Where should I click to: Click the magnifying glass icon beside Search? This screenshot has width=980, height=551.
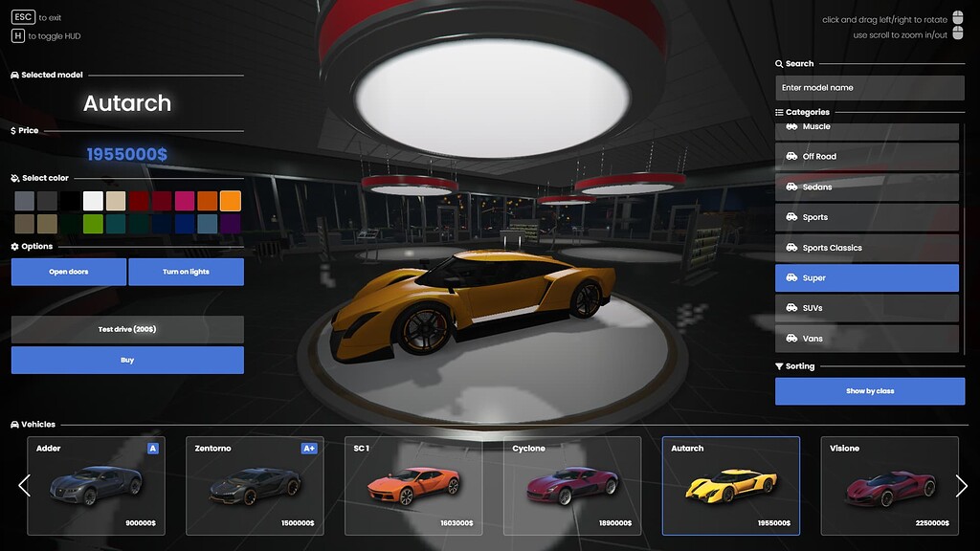click(x=777, y=63)
